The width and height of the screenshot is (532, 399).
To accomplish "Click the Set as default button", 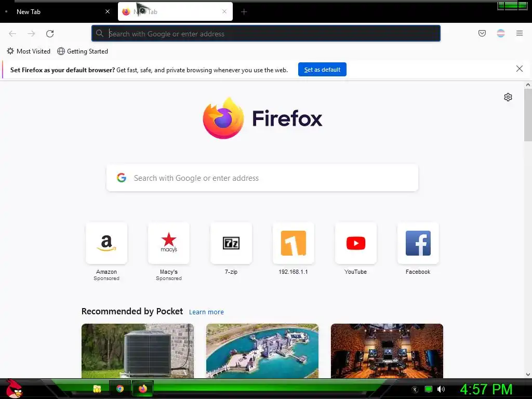I will pyautogui.click(x=322, y=70).
